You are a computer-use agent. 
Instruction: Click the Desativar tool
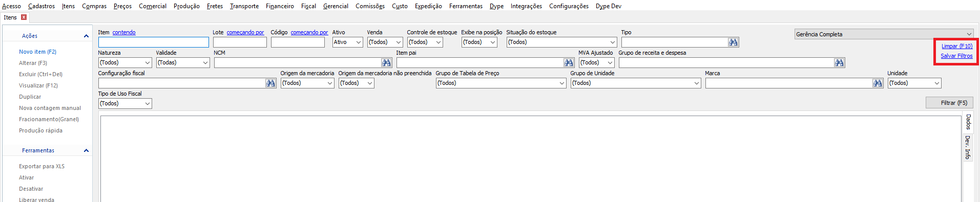tap(31, 189)
